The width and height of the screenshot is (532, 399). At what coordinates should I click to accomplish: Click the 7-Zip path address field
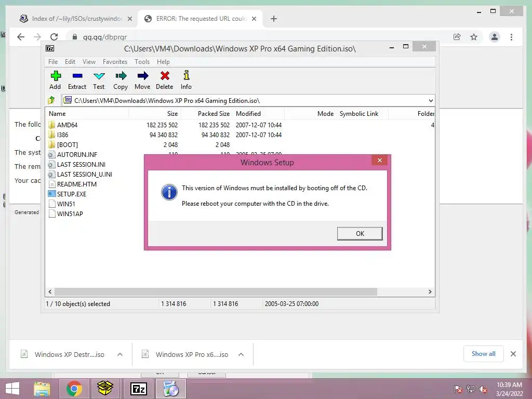(x=248, y=100)
